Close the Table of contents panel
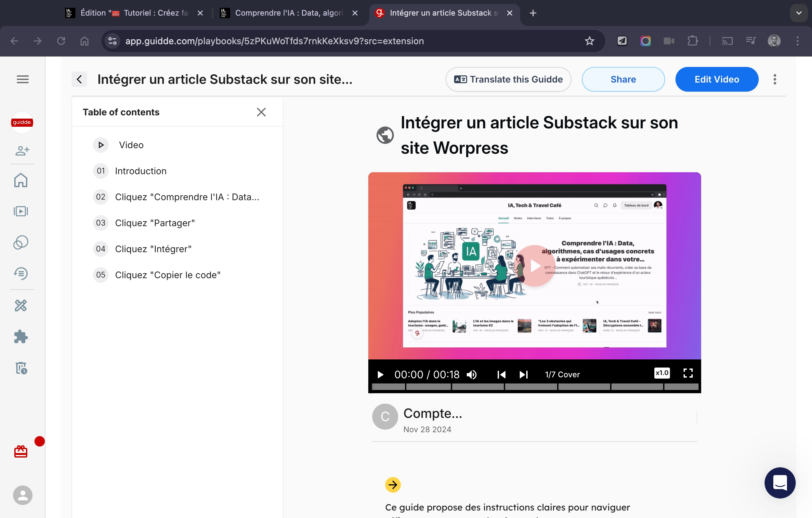The image size is (812, 518). (261, 112)
